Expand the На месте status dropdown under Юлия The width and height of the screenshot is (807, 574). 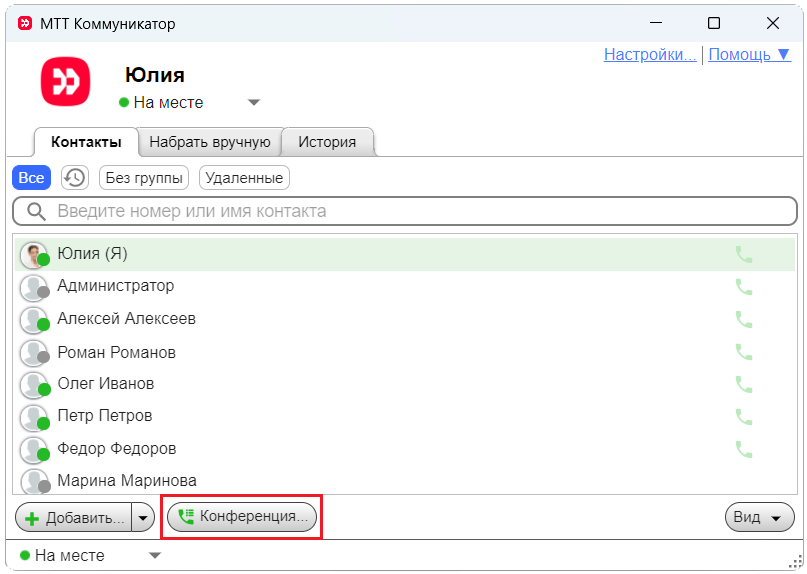click(x=253, y=102)
